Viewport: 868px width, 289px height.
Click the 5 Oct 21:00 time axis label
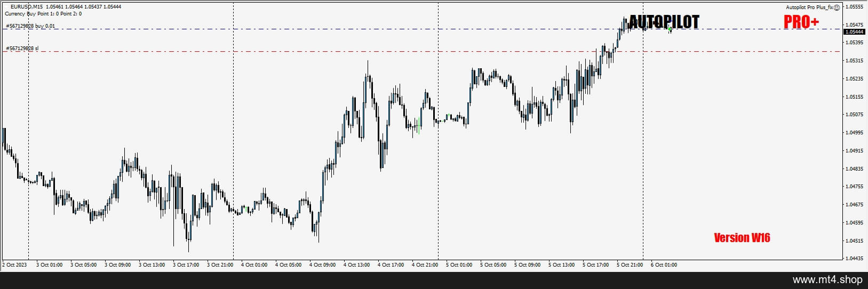pyautogui.click(x=630, y=265)
